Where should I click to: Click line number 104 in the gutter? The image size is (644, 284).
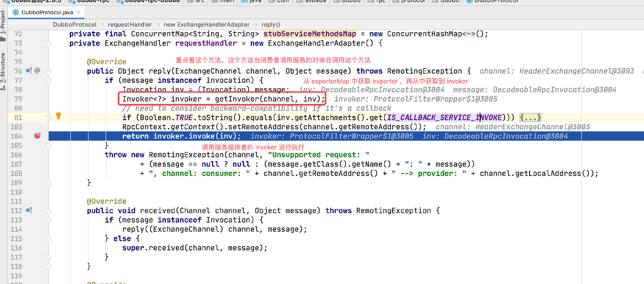click(16, 136)
